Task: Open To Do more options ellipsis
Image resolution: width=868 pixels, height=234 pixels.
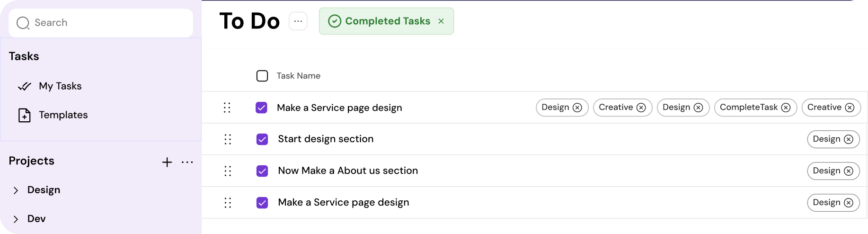Action: (x=298, y=21)
